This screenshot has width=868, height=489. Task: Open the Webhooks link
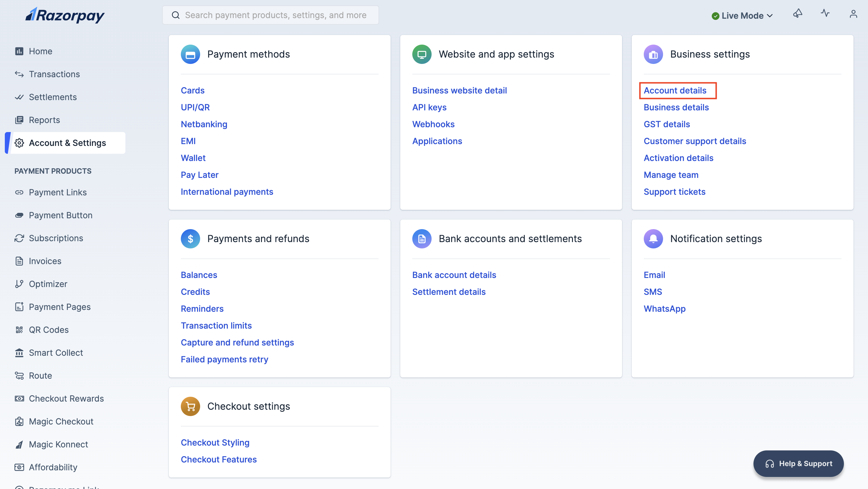(x=434, y=124)
